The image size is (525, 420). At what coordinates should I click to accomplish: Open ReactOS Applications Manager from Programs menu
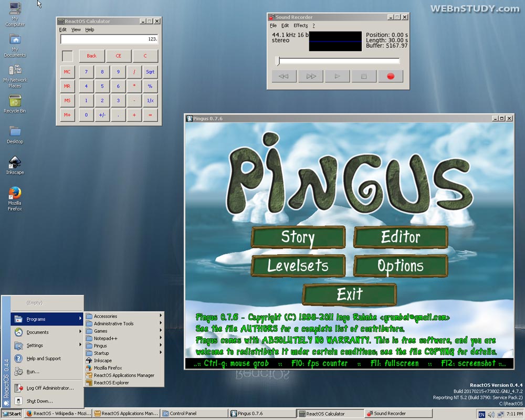tap(124, 375)
